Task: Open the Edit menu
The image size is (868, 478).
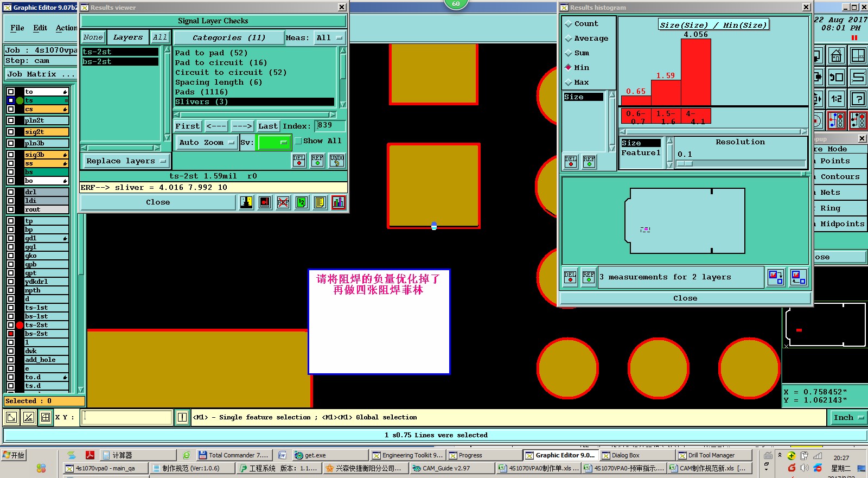Action: pos(40,28)
